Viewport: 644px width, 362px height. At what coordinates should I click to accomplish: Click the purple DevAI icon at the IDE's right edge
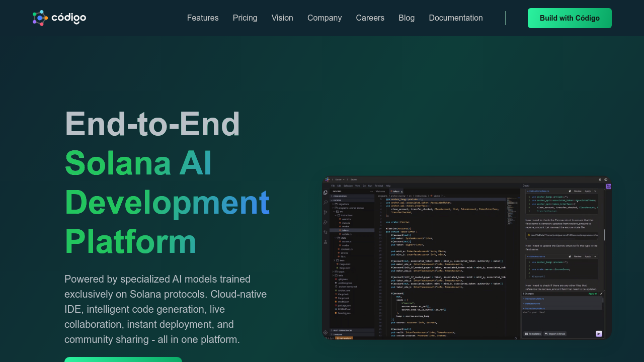608,187
